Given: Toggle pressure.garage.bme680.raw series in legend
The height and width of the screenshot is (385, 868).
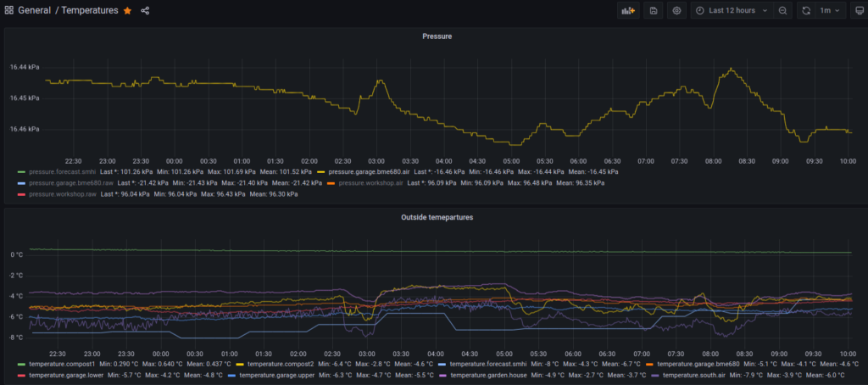Looking at the screenshot, I should click(71, 183).
